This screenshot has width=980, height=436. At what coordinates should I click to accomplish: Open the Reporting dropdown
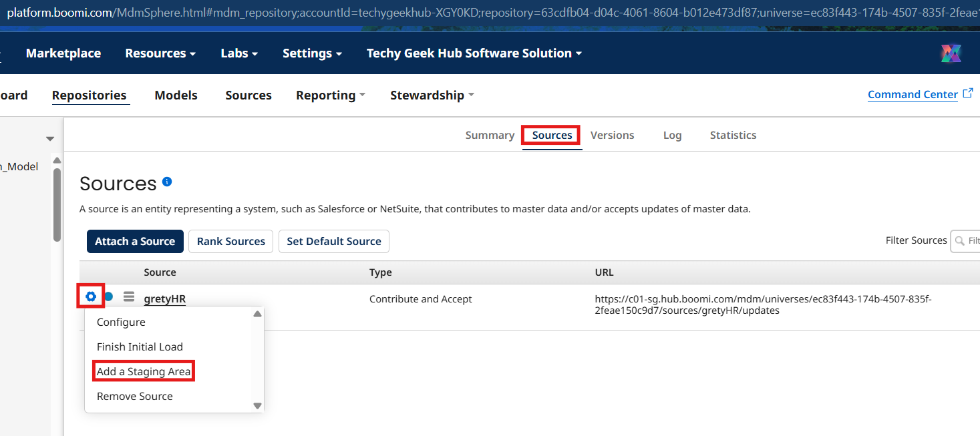tap(331, 95)
